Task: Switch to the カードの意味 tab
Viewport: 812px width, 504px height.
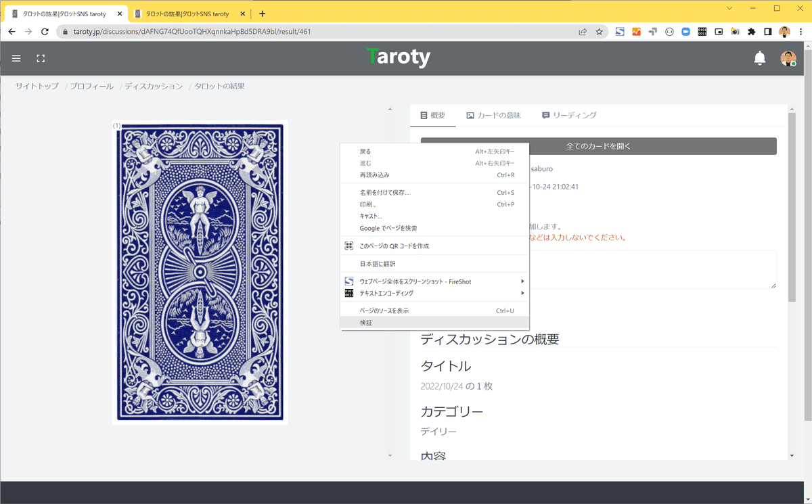Action: 493,115
